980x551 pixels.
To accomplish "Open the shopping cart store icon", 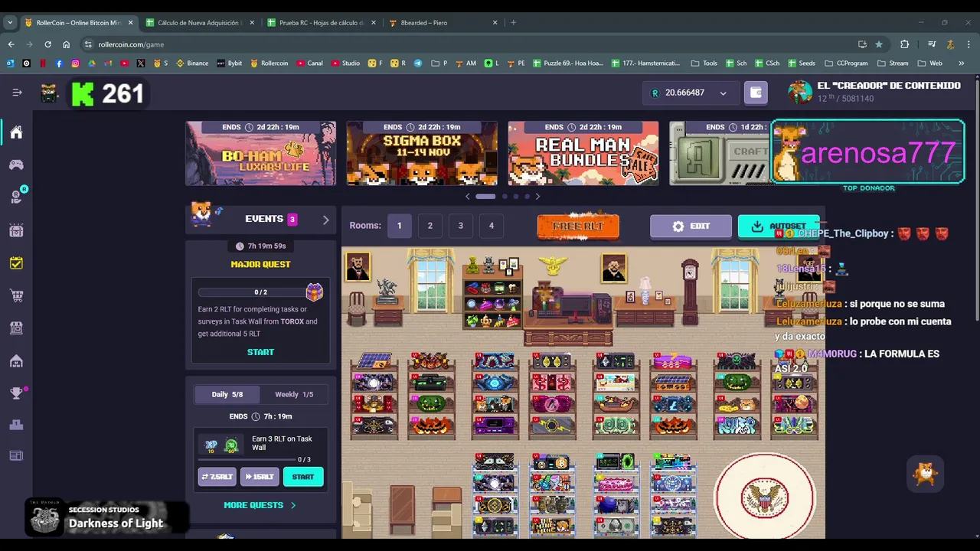I will (16, 295).
